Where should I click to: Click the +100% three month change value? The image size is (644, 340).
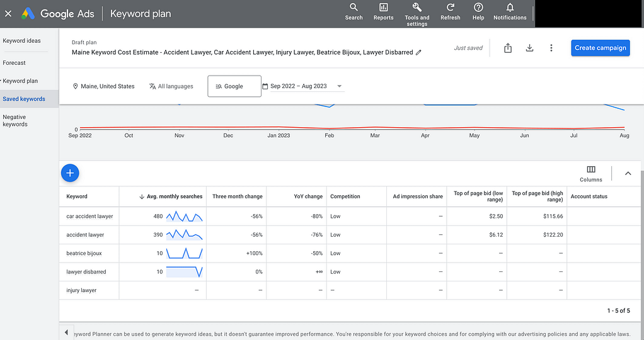[x=254, y=253]
